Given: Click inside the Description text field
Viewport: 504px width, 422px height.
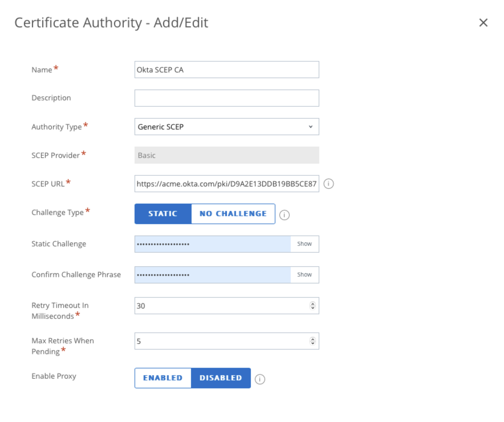Looking at the screenshot, I should coord(227,98).
